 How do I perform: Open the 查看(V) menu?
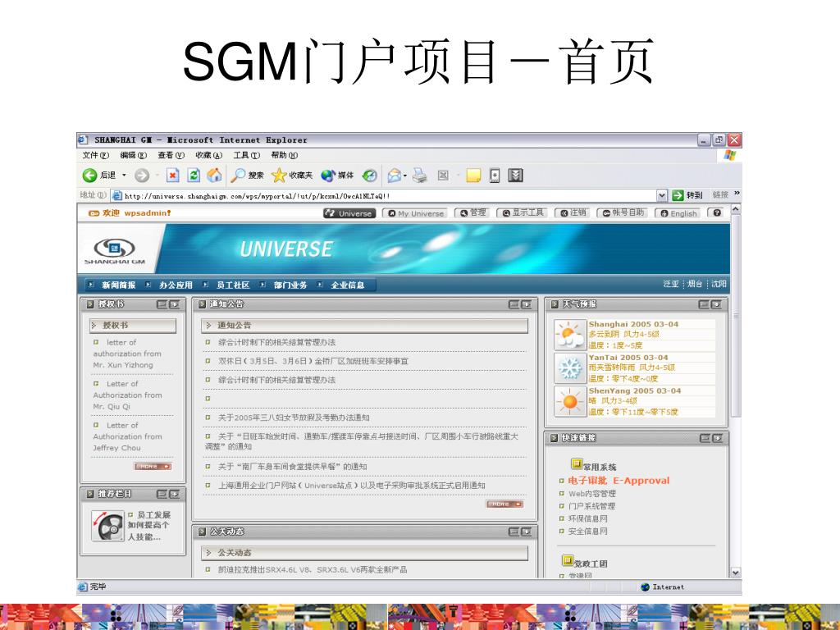tap(171, 155)
